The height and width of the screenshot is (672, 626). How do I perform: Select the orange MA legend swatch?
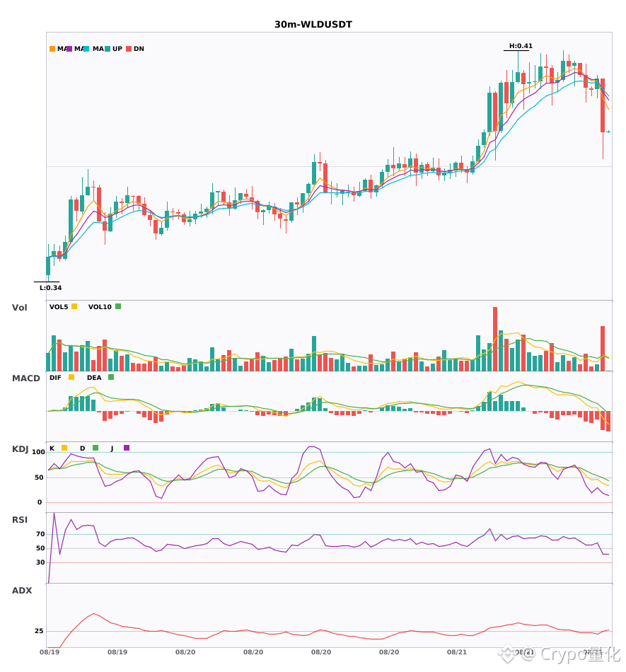point(52,49)
